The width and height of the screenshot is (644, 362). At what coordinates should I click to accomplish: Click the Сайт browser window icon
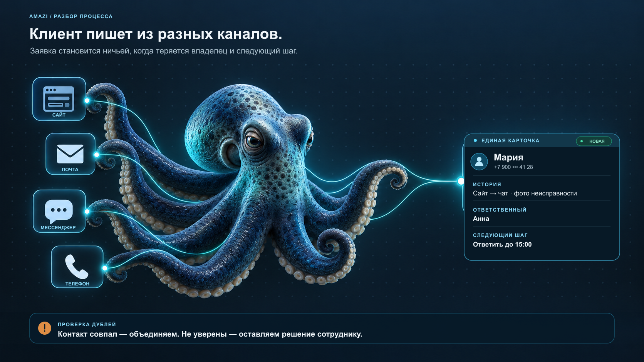[59, 98]
